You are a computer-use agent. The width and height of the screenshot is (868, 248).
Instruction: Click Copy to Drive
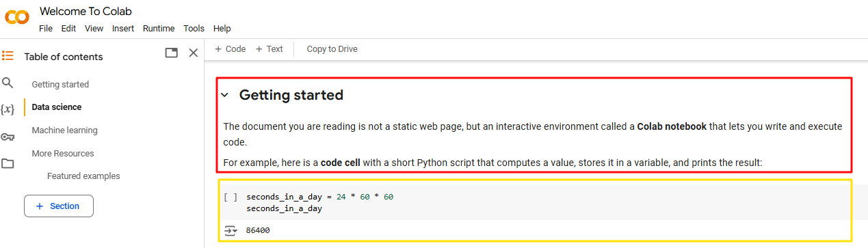click(332, 49)
